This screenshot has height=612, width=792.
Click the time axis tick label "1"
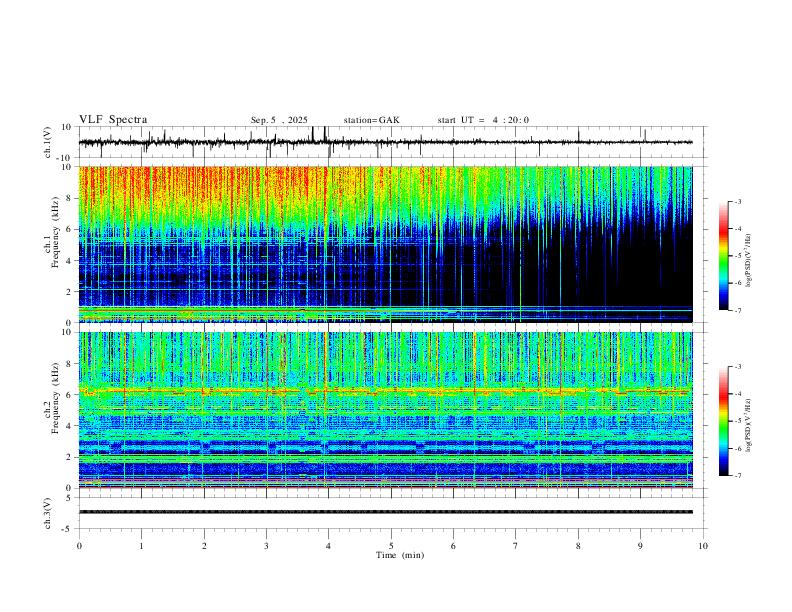141,546
